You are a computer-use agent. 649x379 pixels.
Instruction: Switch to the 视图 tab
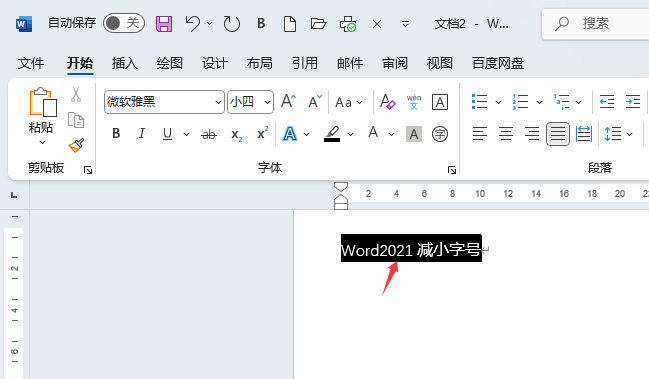pyautogui.click(x=440, y=63)
